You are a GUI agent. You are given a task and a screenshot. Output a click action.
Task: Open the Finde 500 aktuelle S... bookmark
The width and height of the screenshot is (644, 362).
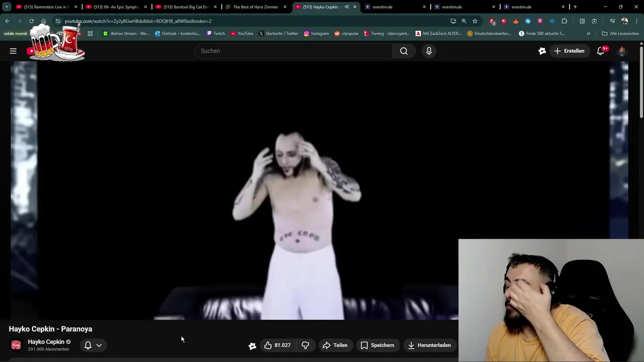click(541, 34)
